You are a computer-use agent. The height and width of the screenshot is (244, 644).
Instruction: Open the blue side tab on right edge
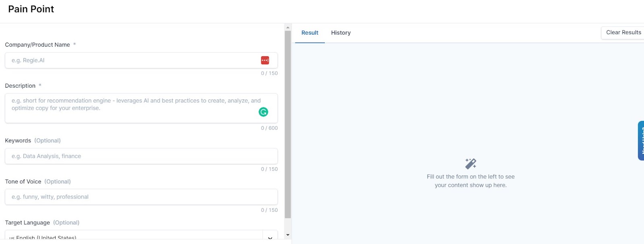(x=641, y=141)
